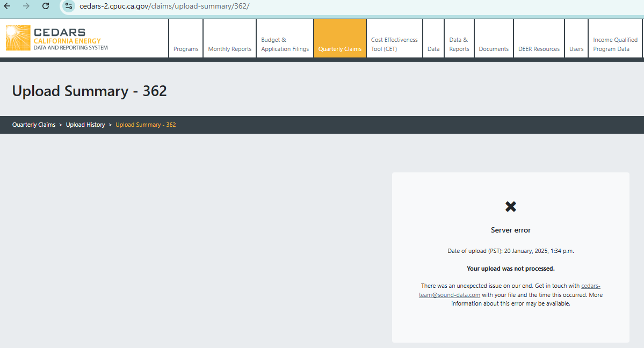
Task: Click the browser back arrow
Action: (x=8, y=6)
